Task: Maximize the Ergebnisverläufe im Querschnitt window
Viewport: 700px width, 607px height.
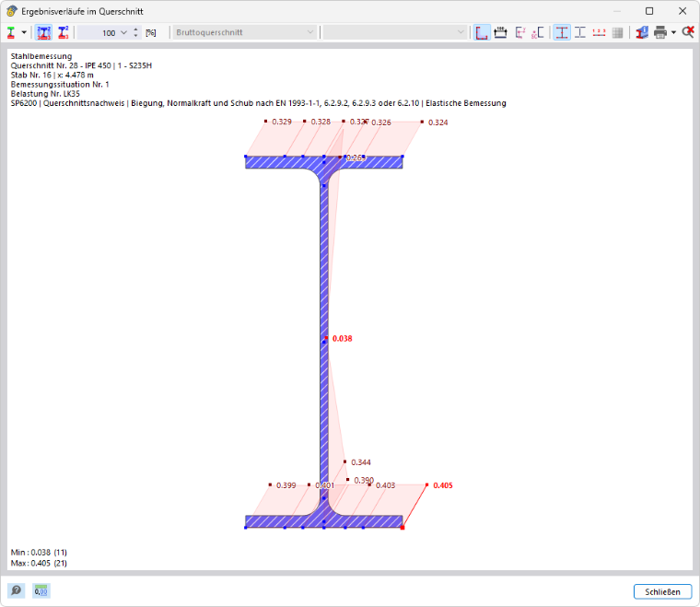Action: click(649, 11)
